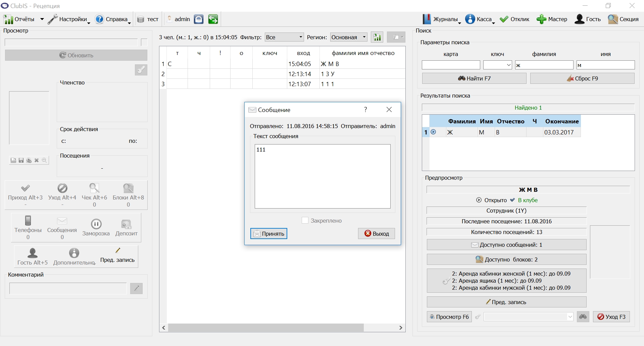644x346 pixels.
Task: Click the карта input field
Action: tap(451, 65)
